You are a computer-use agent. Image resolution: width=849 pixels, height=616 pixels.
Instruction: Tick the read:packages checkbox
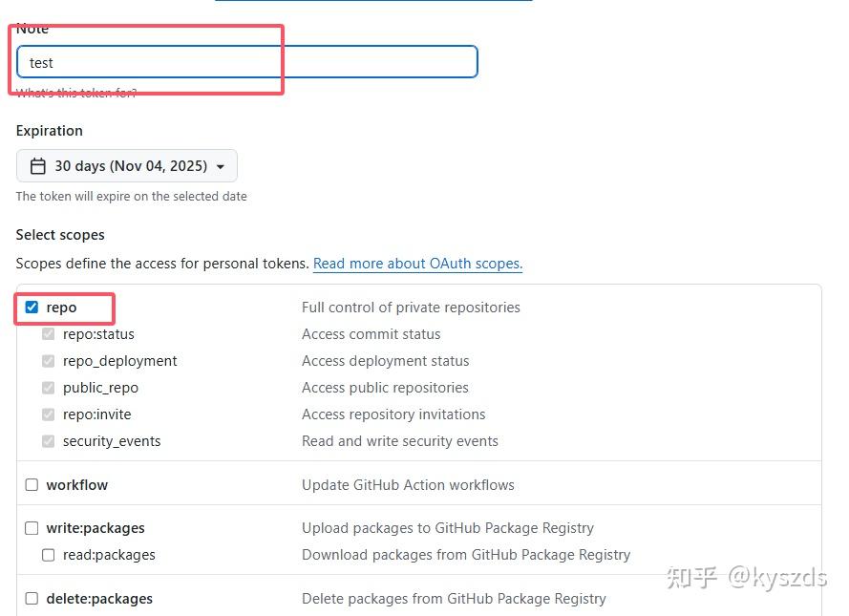[49, 555]
